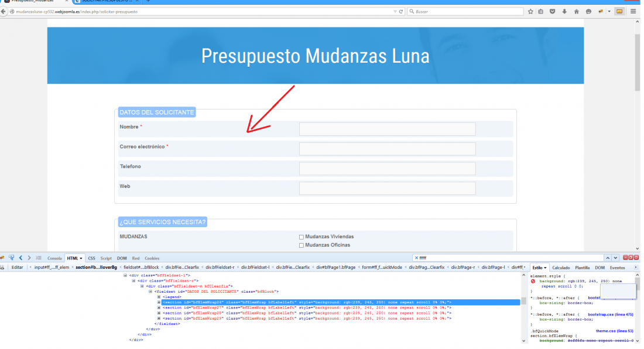
Task: Expand section bfElemWrap26 node
Action: (159, 302)
